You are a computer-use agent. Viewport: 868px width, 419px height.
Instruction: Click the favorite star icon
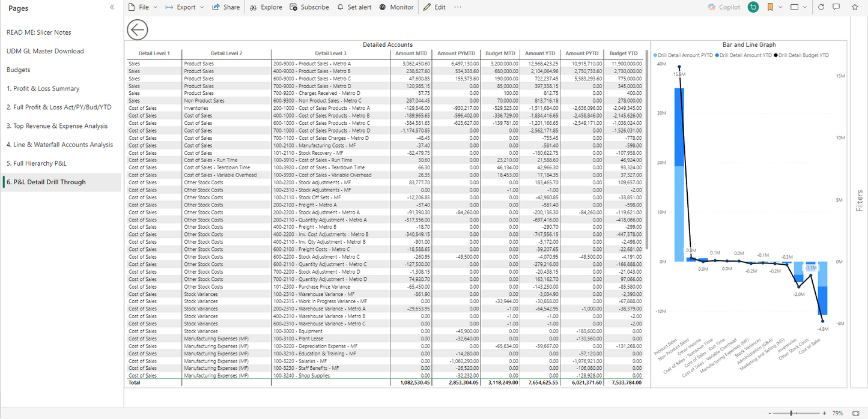pos(855,7)
